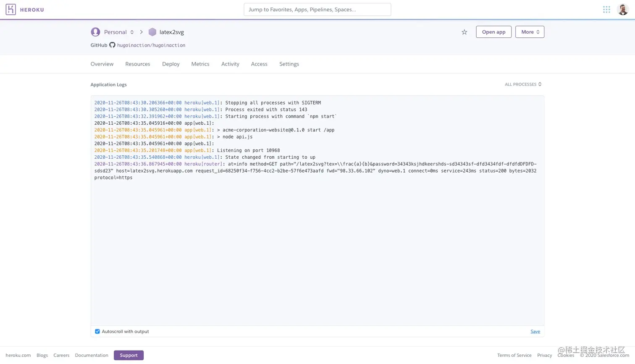Open the heroku.com footer link
This screenshot has width=635, height=364.
click(18, 355)
